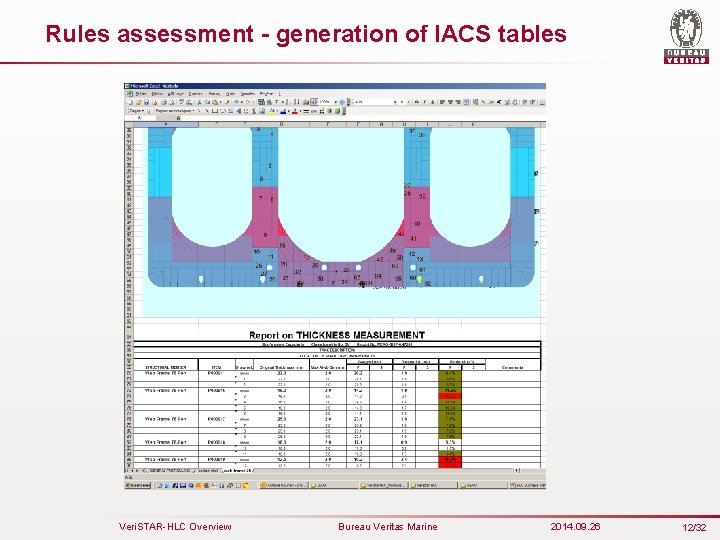The image size is (720, 540).
Task: Open the Format menu in Excel
Action: [x=214, y=94]
